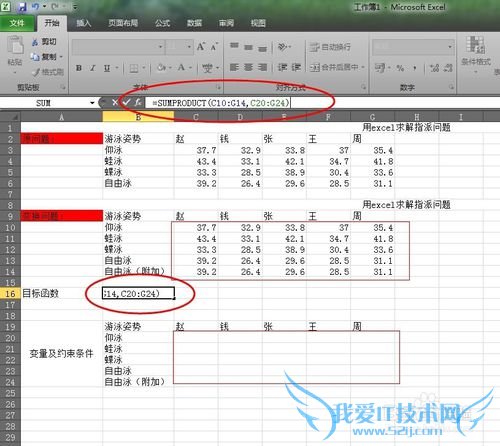Cancel the formula entry with X
The width and height of the screenshot is (500, 446).
(x=115, y=103)
